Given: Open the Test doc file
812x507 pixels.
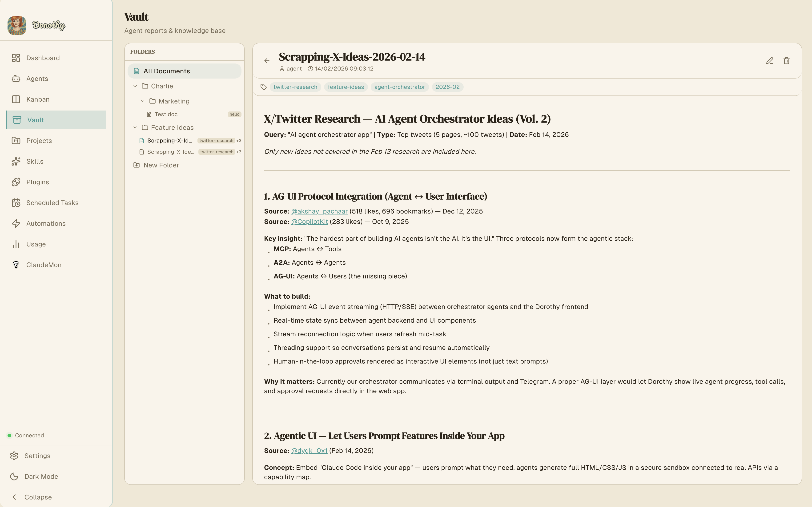Looking at the screenshot, I should tap(166, 114).
